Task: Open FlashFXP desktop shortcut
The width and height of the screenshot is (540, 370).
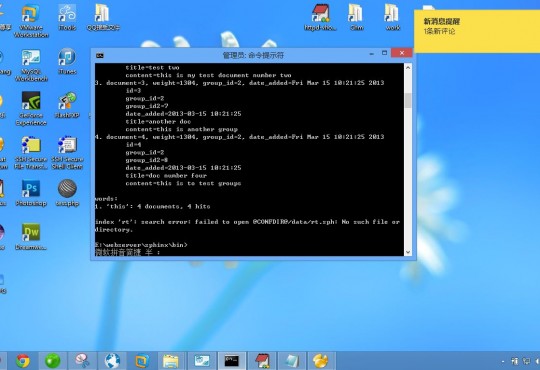Action: 67,105
